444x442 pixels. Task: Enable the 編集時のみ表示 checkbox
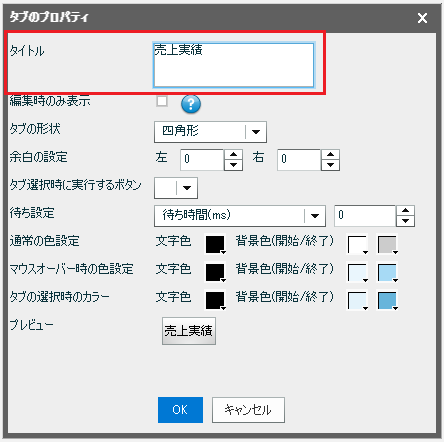click(162, 101)
